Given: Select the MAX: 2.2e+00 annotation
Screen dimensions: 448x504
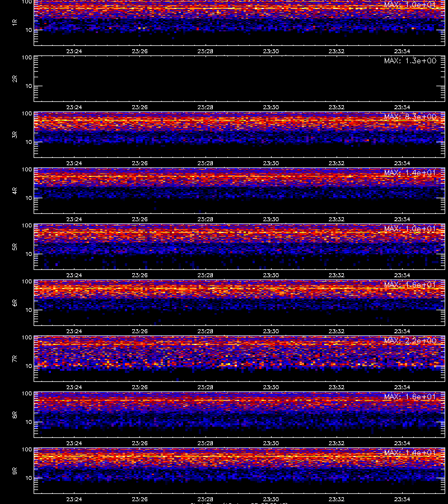Looking at the screenshot, I should pos(410,340).
